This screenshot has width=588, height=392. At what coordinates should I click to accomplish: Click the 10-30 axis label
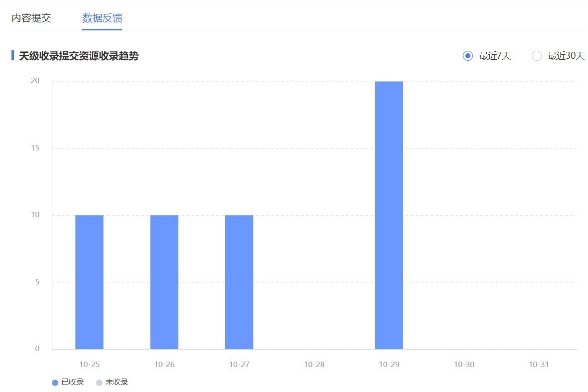[x=464, y=364]
